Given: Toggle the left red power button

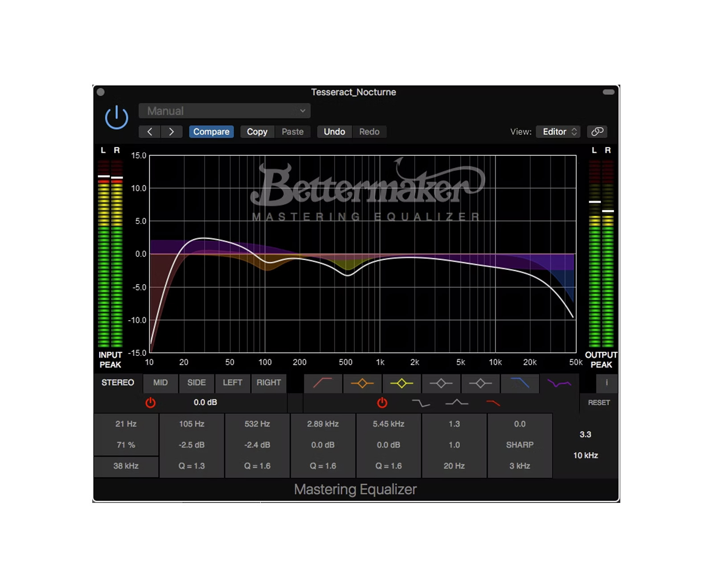Looking at the screenshot, I should (x=151, y=403).
